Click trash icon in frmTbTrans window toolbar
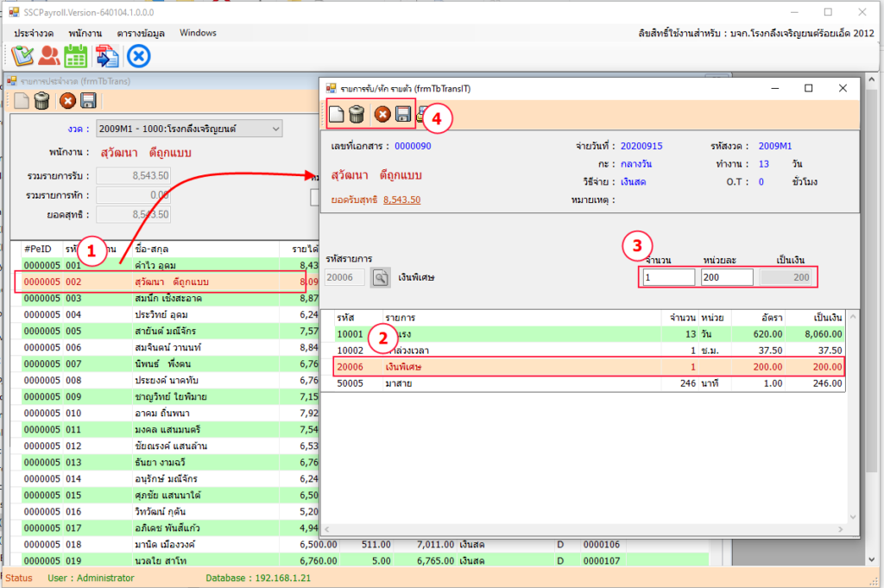The width and height of the screenshot is (884, 588). click(x=41, y=101)
